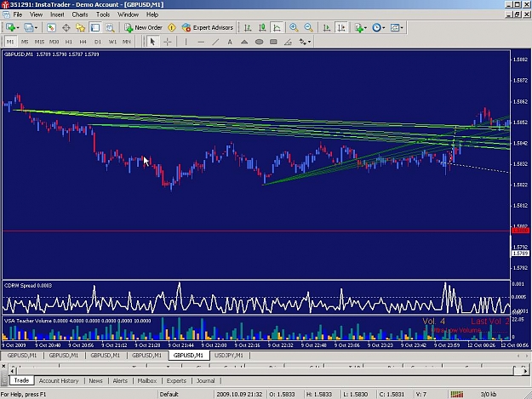Click the terminal scrollbar right arrow
The height and width of the screenshot is (399, 532).
[x=526, y=371]
